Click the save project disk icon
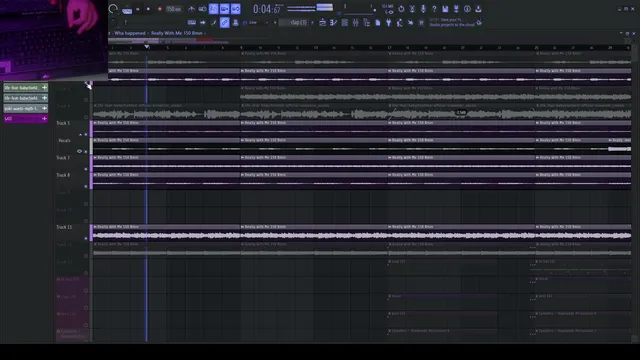This screenshot has height=360, width=640. (x=445, y=9)
